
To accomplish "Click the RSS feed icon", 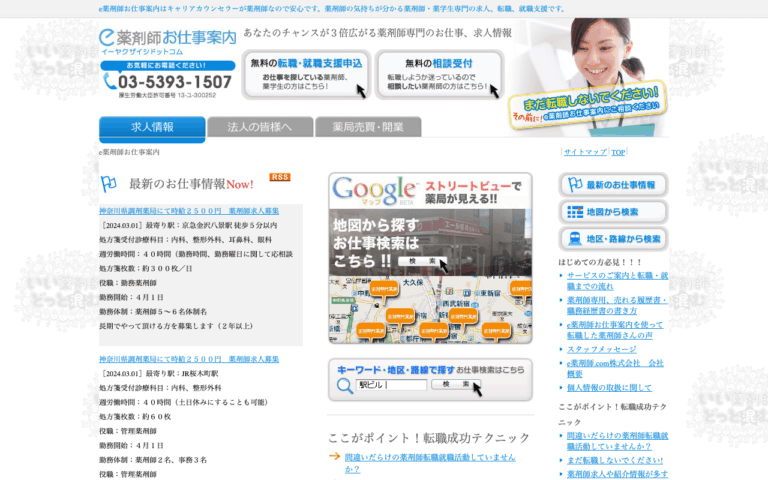I will coord(280,177).
